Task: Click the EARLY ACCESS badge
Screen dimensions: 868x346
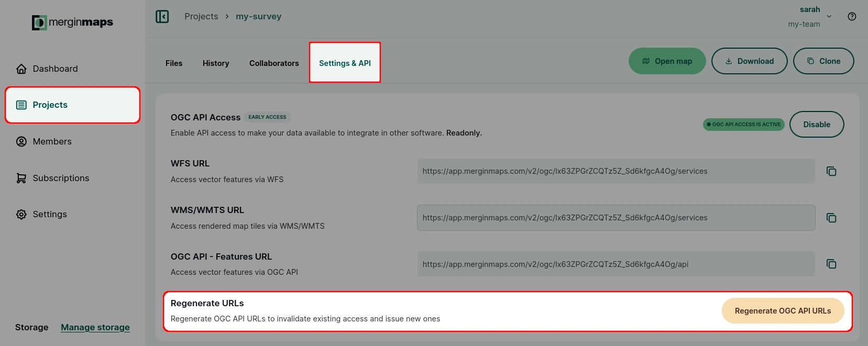Action: click(267, 117)
